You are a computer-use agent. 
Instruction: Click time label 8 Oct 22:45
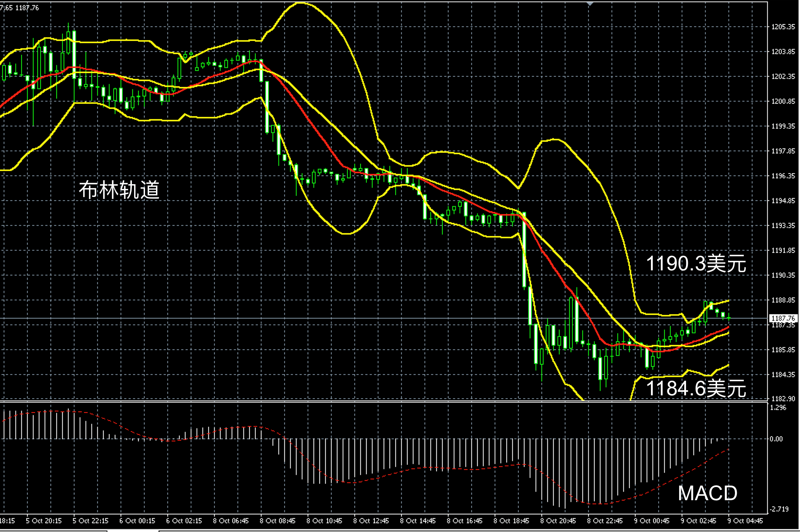(605, 521)
